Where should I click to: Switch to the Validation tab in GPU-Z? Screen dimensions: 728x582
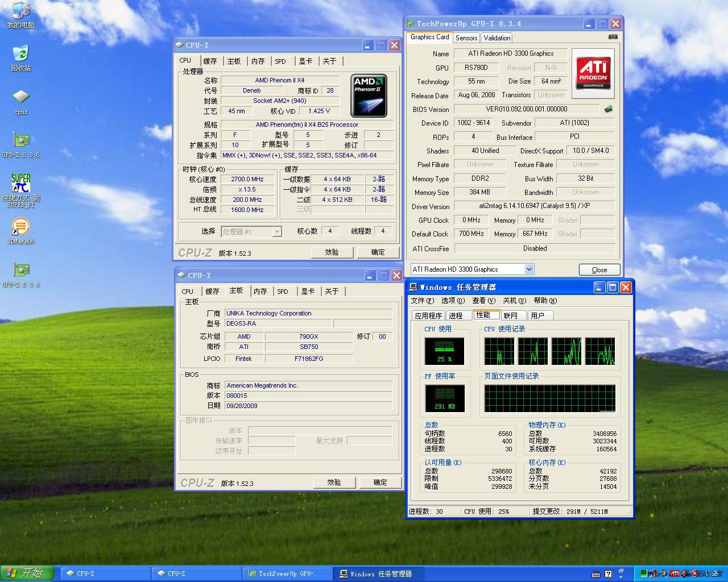[x=497, y=38]
